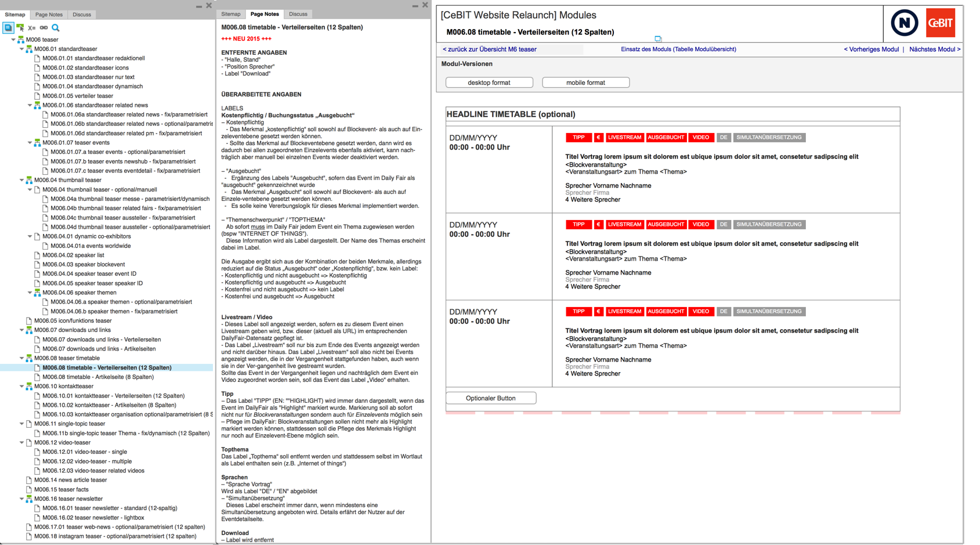Click the folder icon of M006.01.07 teaser events
980x545 pixels.
coord(37,142)
